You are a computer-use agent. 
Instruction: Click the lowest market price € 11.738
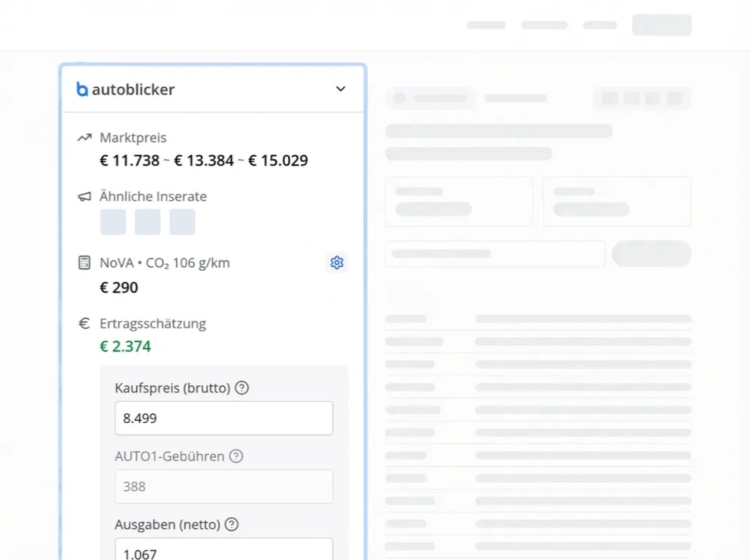[x=130, y=160]
